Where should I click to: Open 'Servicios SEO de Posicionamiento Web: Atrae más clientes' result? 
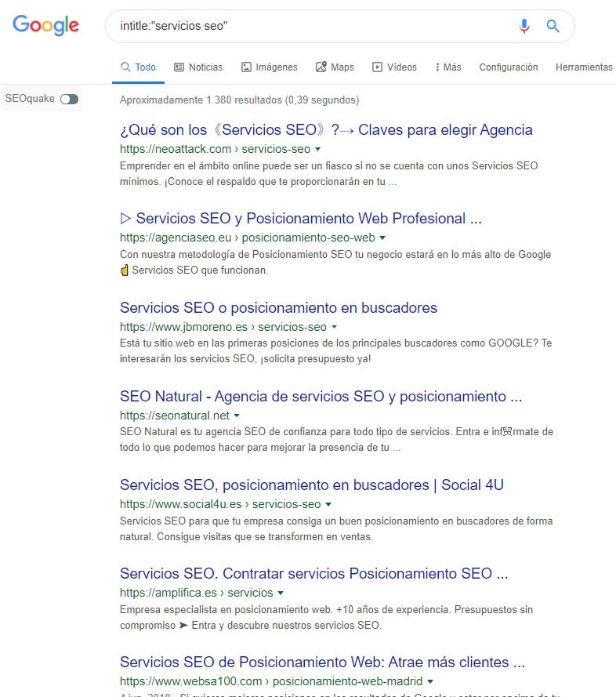[x=322, y=662]
